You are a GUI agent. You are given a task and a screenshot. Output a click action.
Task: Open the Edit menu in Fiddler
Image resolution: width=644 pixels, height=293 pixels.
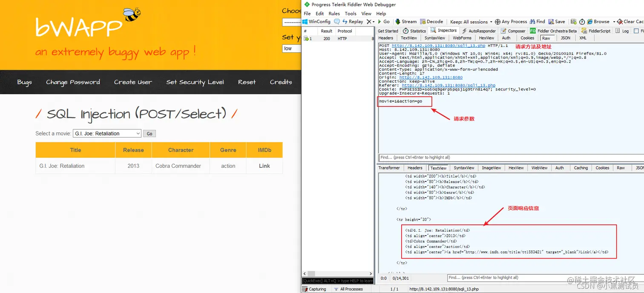point(319,14)
